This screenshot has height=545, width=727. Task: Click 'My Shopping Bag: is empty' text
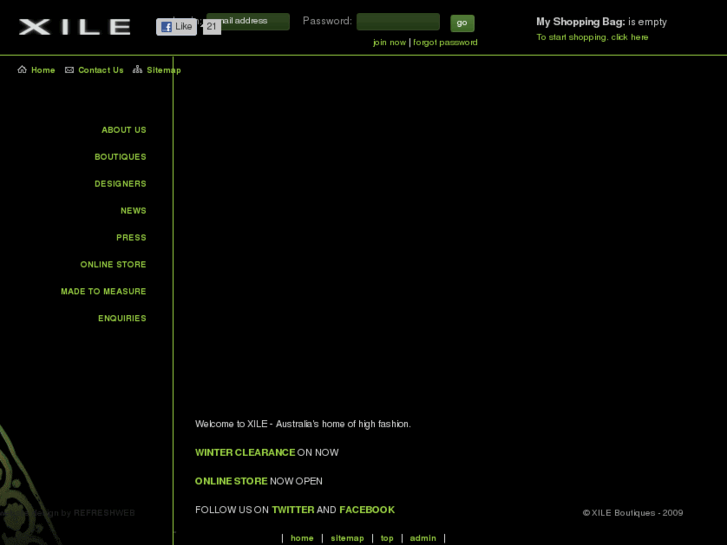601,22
